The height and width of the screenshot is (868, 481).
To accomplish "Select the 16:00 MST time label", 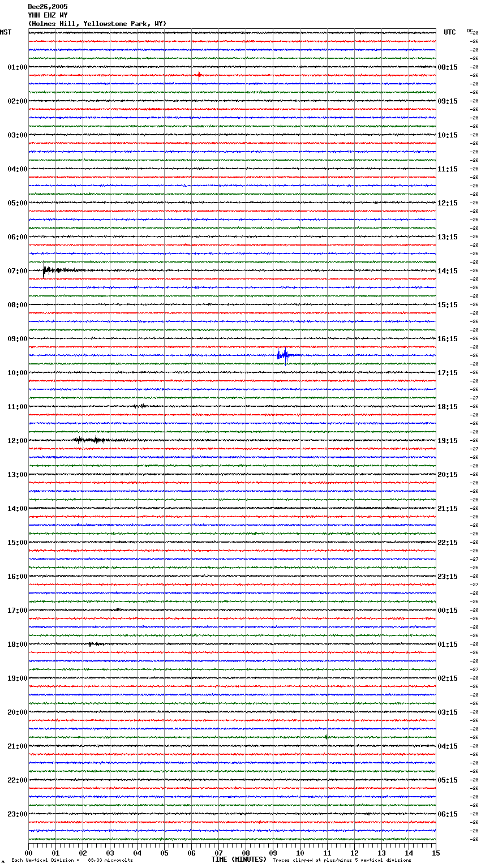I will tap(18, 577).
